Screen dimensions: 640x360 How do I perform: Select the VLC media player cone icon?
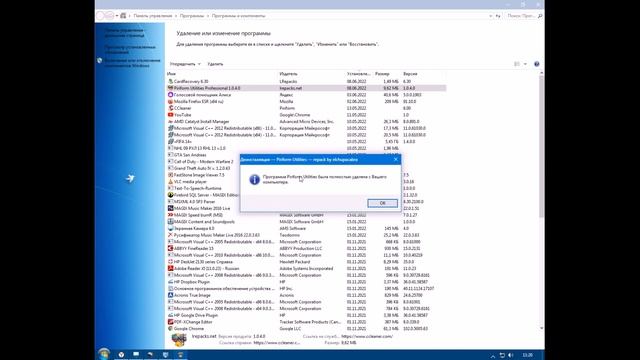[x=170, y=182]
